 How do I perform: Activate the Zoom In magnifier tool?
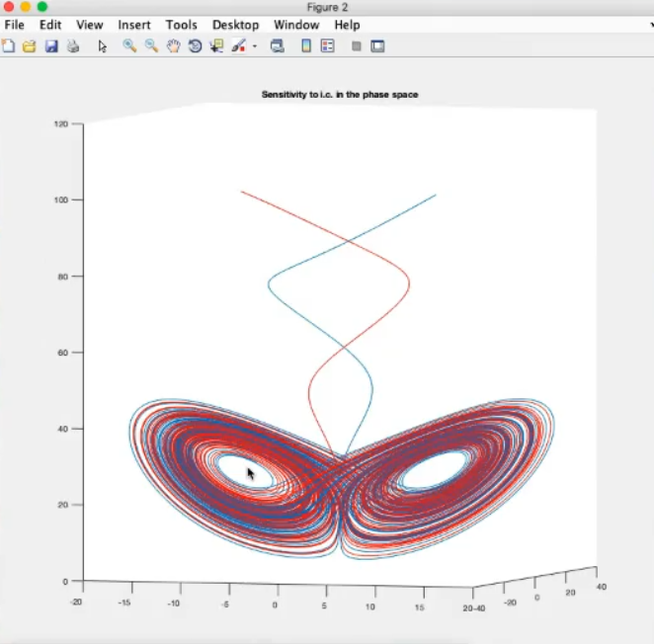[x=129, y=45]
